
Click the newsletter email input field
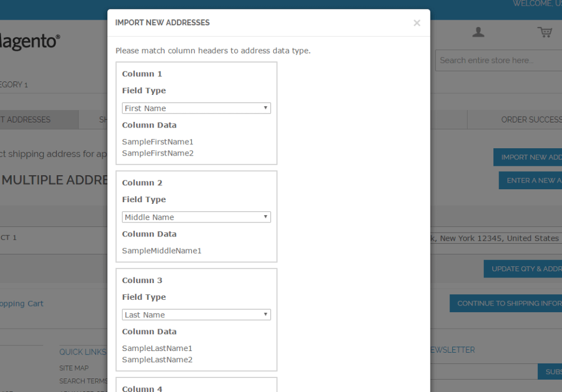pyautogui.click(x=483, y=372)
